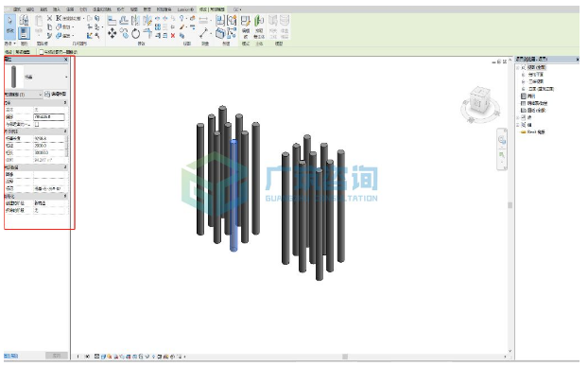Screen dimensions: 588x367
Task: Click the ViewCube front face
Action: point(477,102)
